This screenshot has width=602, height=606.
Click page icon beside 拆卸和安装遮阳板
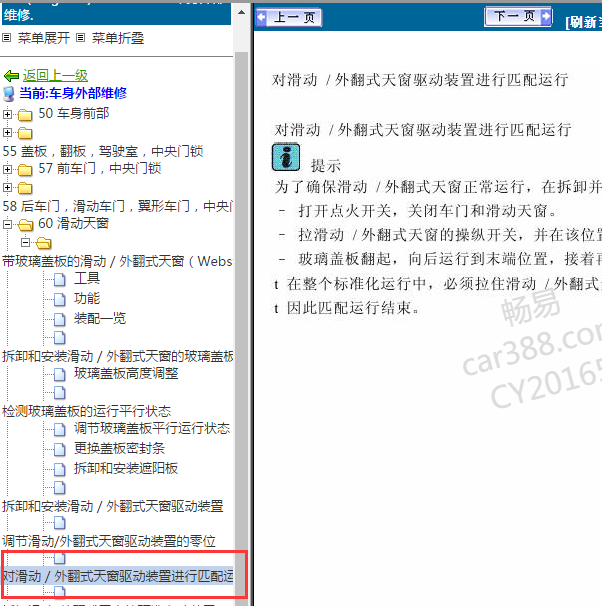click(60, 470)
